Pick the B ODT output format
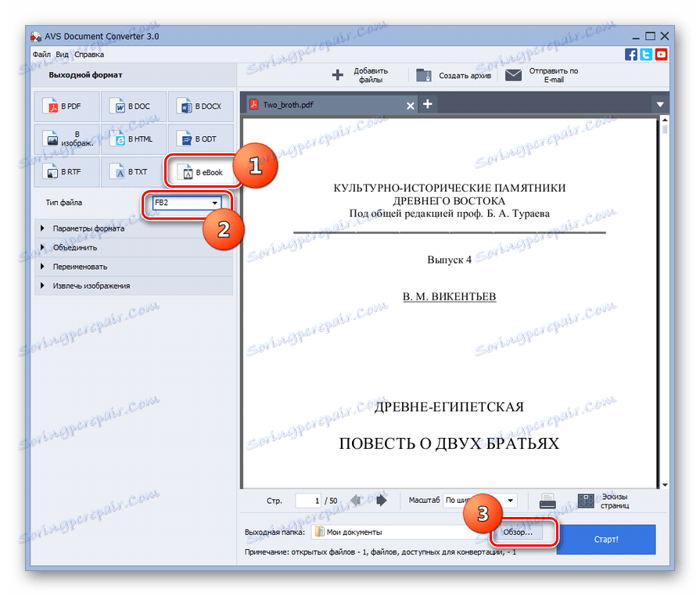The height and width of the screenshot is (596, 700). pos(200,139)
